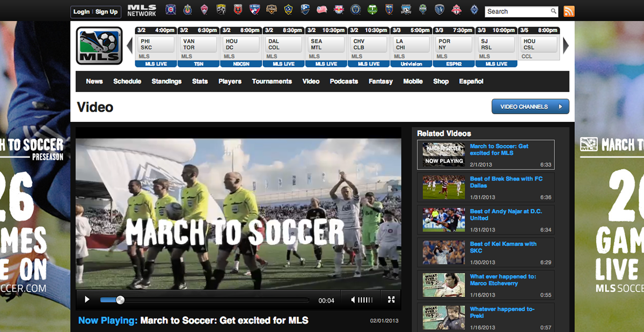The image size is (644, 332).
Task: Open Best of Andy Najar video thumbnail
Action: pyautogui.click(x=444, y=220)
